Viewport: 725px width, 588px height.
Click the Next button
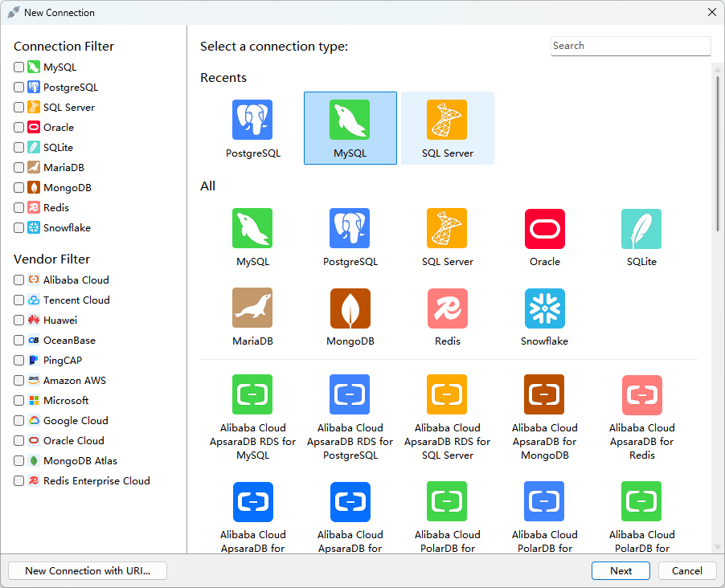pyautogui.click(x=621, y=571)
